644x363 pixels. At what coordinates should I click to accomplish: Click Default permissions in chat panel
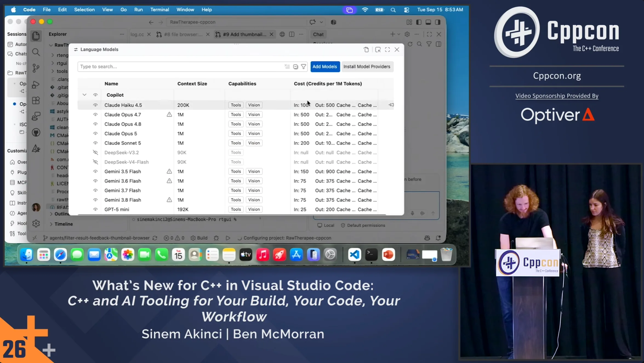pos(363,225)
